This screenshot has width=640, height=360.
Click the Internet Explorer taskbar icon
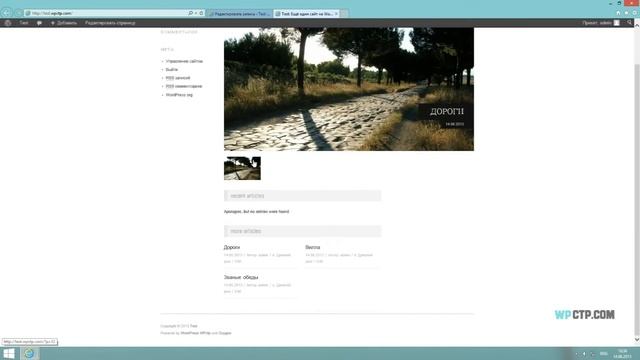coord(29,353)
